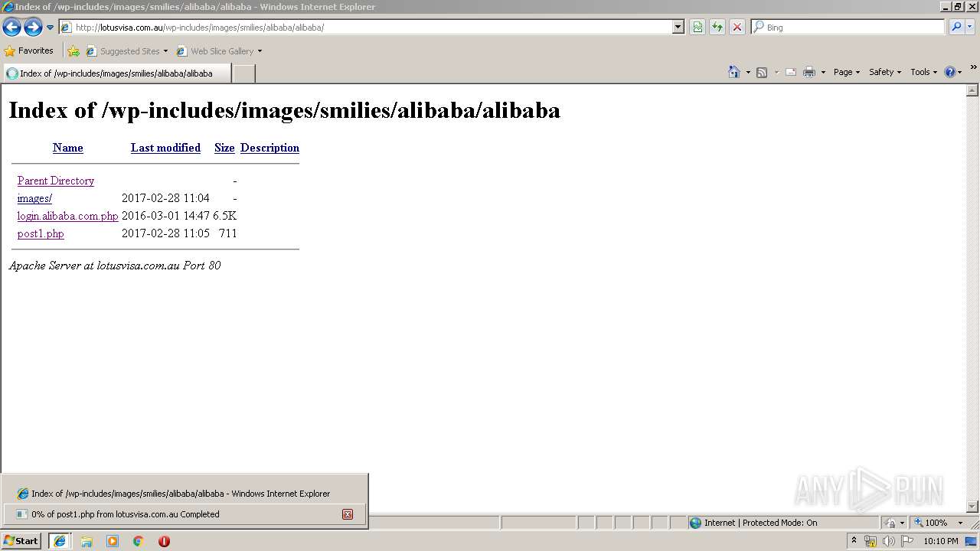The width and height of the screenshot is (980, 551).
Task: Open the recent pages dropdown beside Forward
Action: (50, 28)
